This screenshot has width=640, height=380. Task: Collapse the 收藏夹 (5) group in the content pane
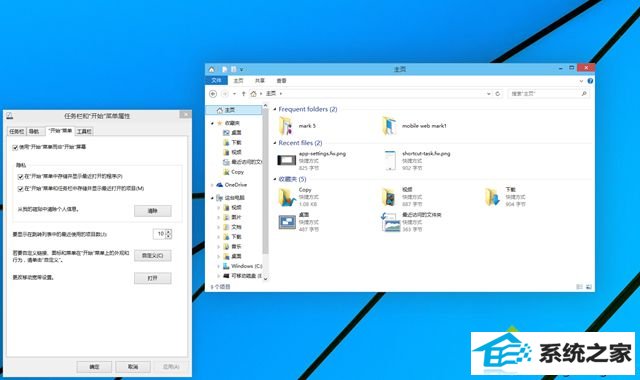click(x=275, y=179)
